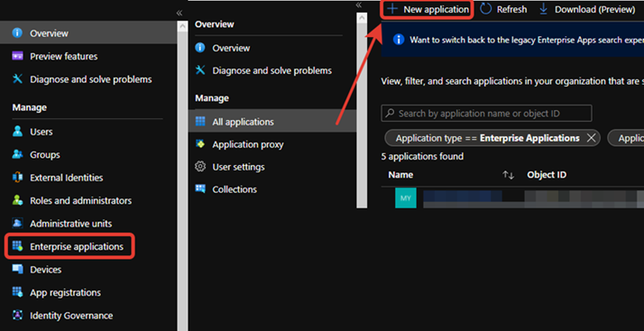Open Preview features page
This screenshot has height=331, width=644.
pos(64,56)
